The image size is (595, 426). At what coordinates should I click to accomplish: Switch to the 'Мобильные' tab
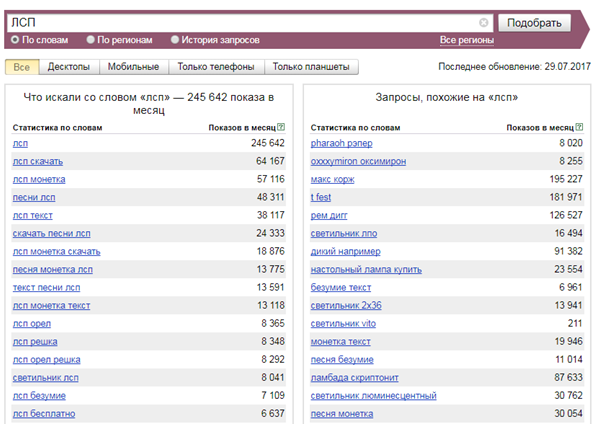click(133, 67)
